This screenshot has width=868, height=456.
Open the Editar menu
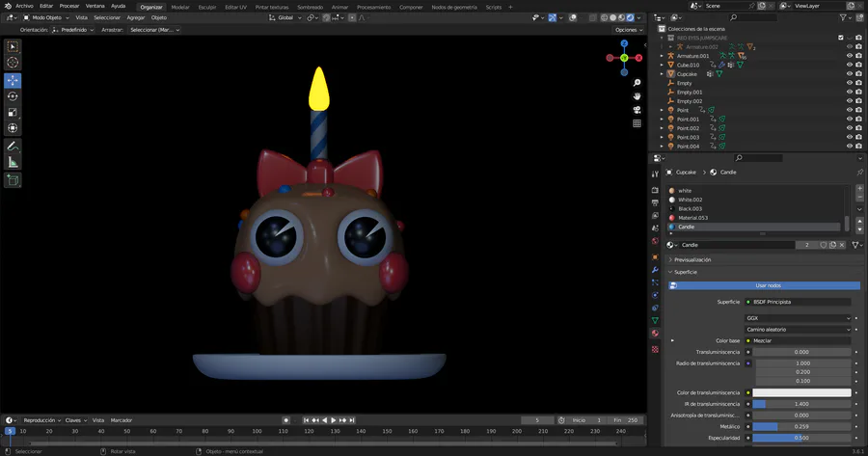[46, 6]
